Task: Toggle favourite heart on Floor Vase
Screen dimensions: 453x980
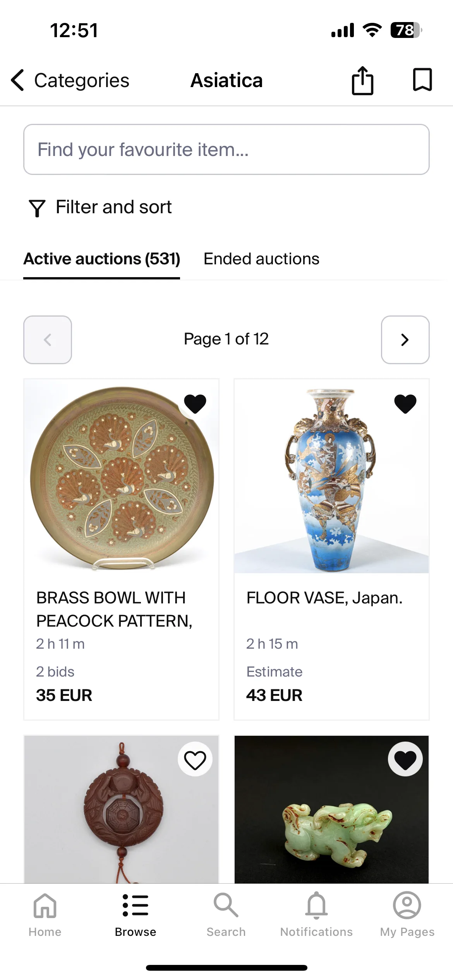Action: point(405,404)
